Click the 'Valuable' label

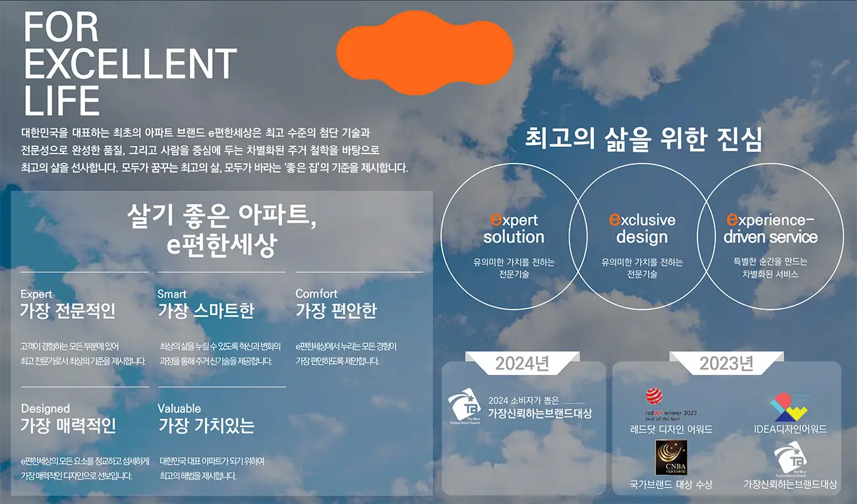tap(179, 408)
